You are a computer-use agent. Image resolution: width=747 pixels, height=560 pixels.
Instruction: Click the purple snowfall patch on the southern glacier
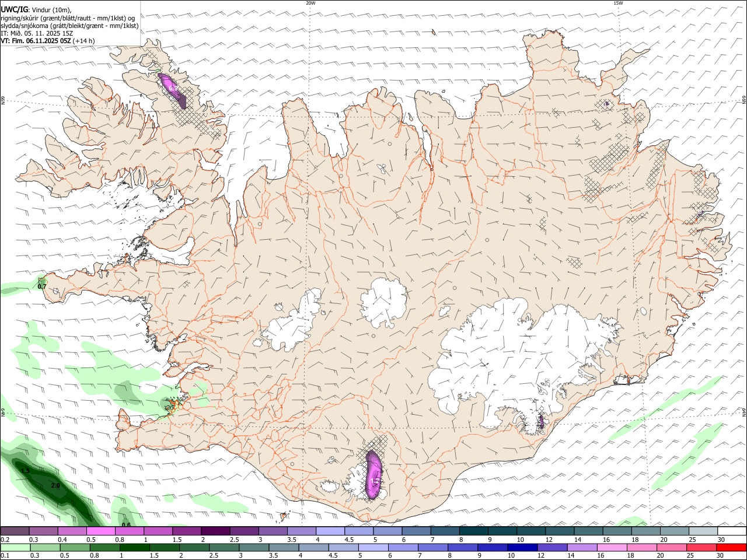(x=373, y=474)
